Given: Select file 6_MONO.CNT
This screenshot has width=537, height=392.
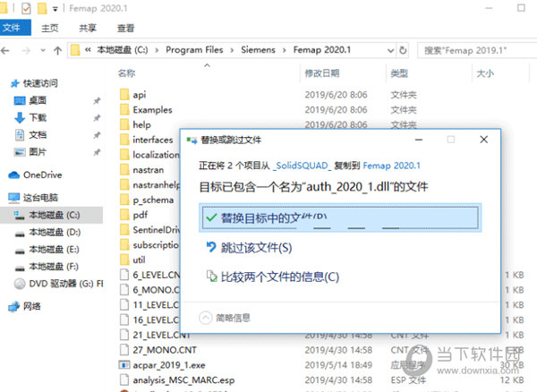Looking at the screenshot, I should [156, 290].
